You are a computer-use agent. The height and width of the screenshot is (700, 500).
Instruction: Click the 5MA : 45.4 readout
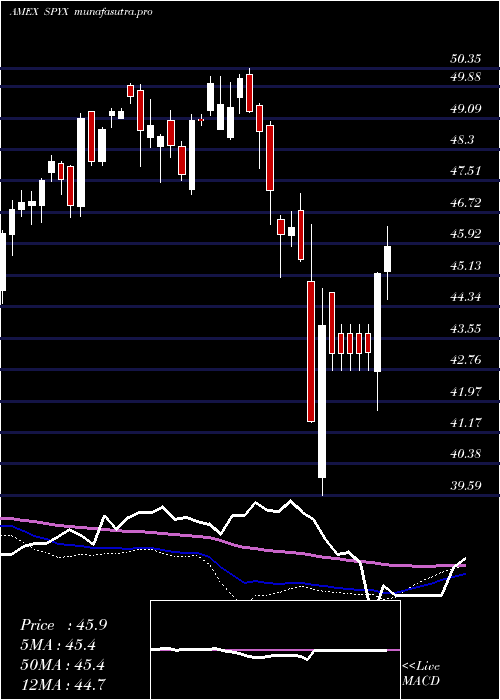(58, 645)
